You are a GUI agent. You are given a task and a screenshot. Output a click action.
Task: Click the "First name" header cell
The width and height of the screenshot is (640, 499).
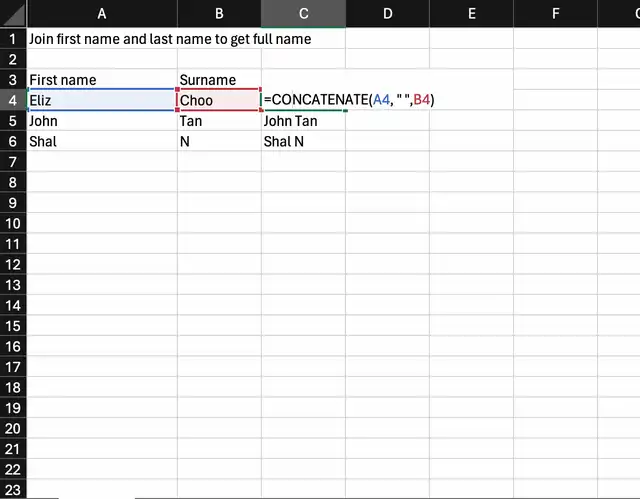[102, 80]
